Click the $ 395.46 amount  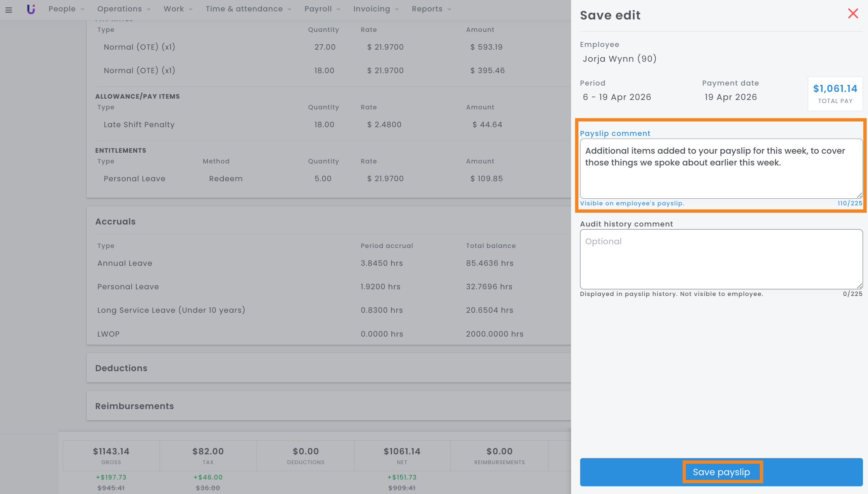click(x=487, y=70)
